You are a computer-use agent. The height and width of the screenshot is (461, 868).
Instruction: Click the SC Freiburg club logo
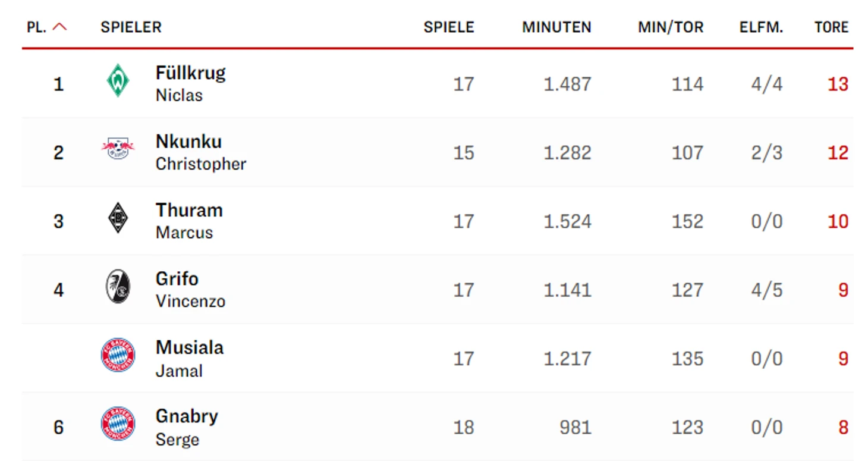tap(118, 287)
